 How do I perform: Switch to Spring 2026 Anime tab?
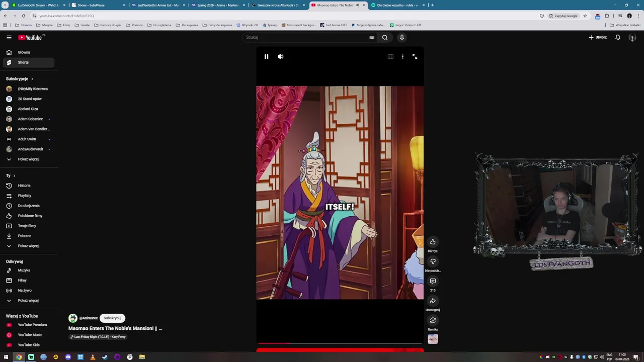pyautogui.click(x=218, y=5)
